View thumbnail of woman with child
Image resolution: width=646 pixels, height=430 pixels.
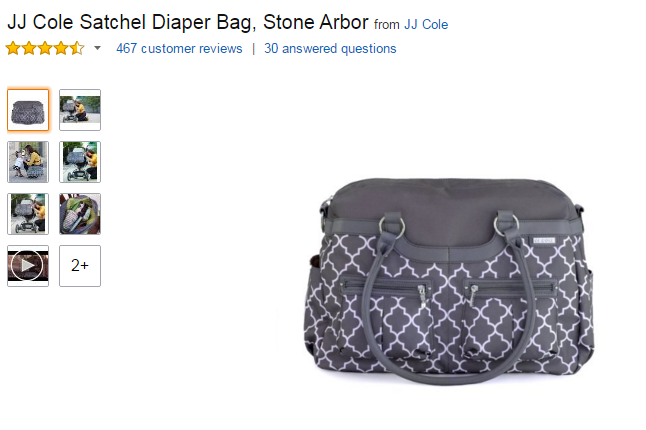pos(28,162)
